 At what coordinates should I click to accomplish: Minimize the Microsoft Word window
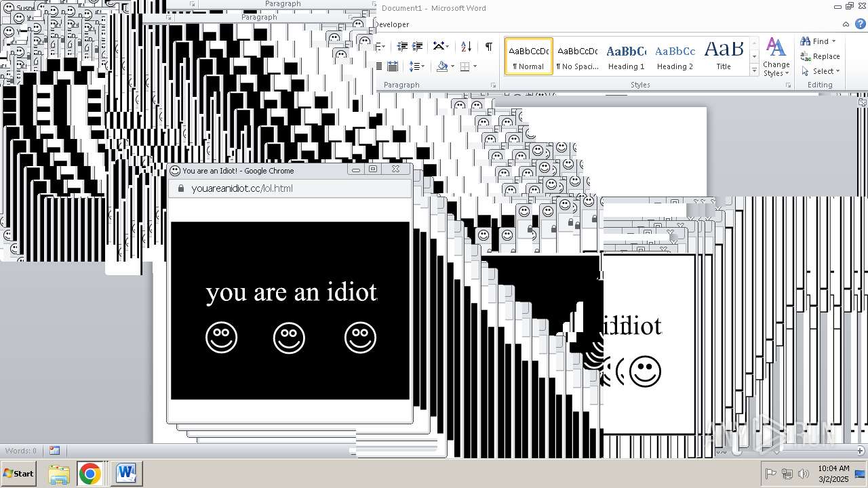coord(839,6)
